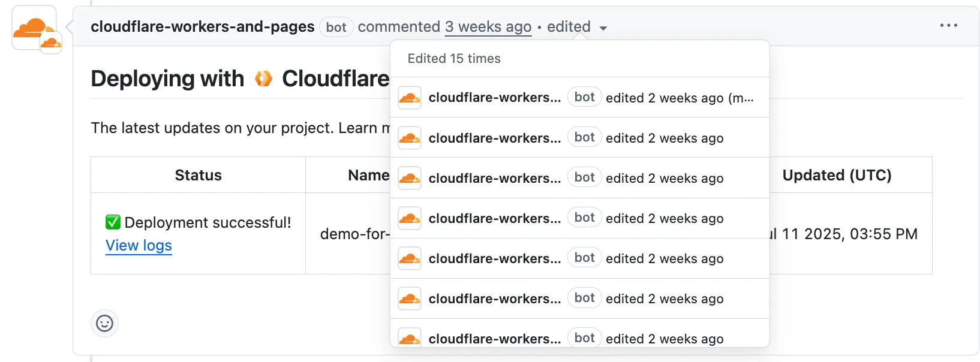Click avatar icon of fourth edit entry
The height and width of the screenshot is (362, 980).
click(410, 218)
